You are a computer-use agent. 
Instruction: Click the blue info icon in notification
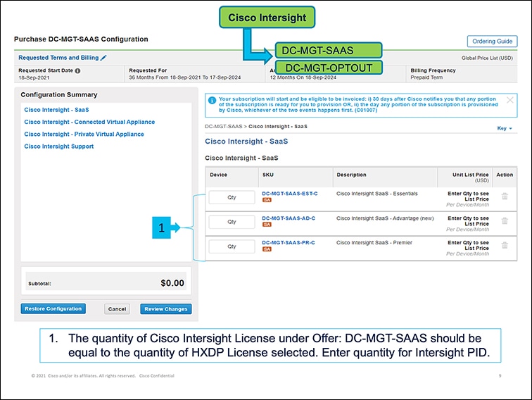tap(212, 100)
